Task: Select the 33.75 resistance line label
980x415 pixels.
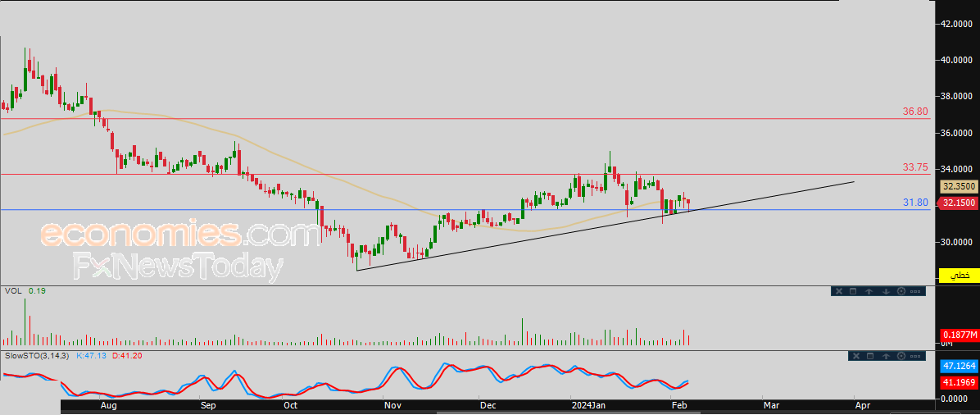Action: 915,167
